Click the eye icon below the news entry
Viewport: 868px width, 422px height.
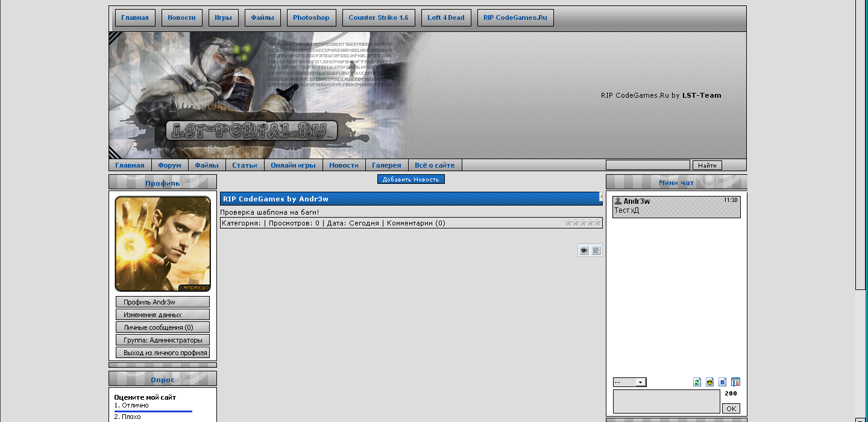[x=583, y=251]
